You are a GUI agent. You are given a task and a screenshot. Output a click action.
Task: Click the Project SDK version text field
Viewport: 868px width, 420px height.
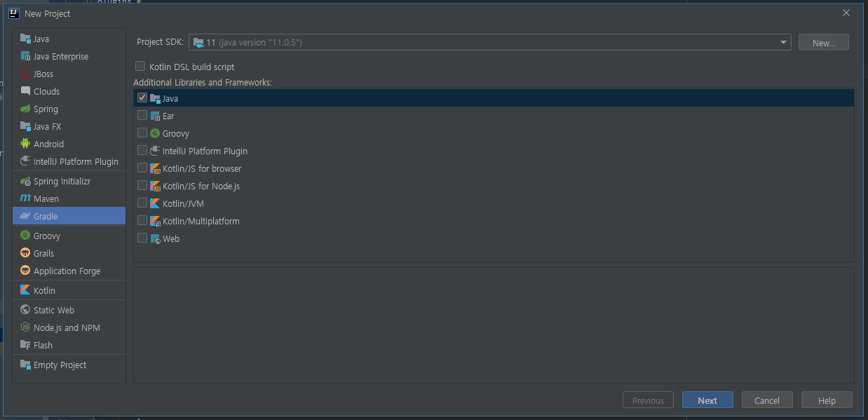[490, 42]
